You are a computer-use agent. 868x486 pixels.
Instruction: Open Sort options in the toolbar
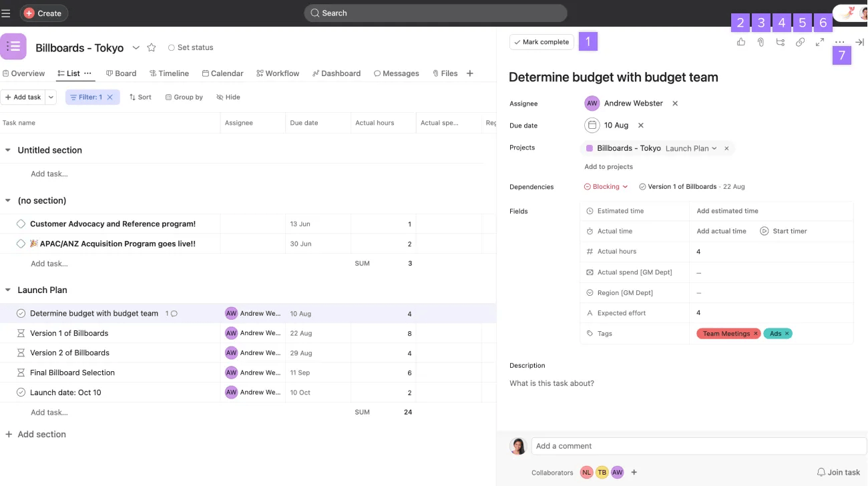140,97
